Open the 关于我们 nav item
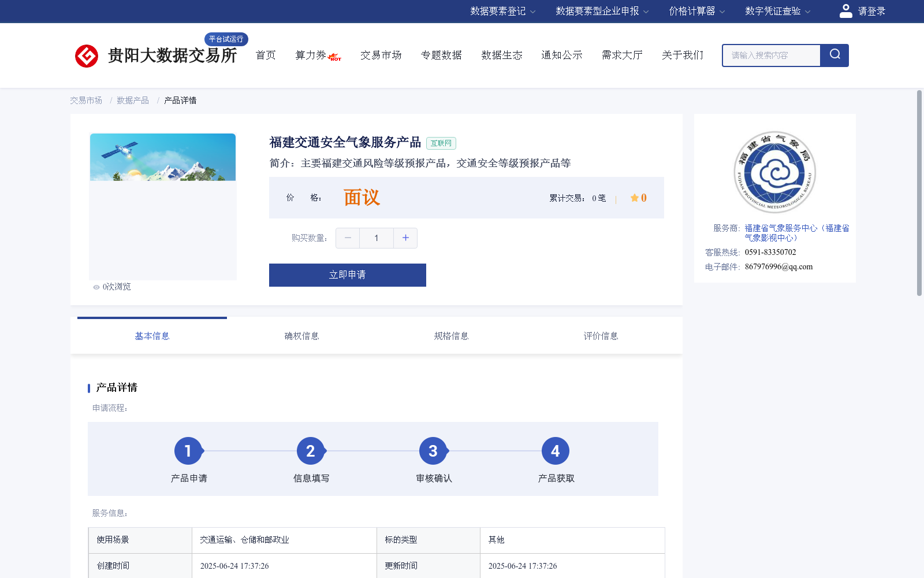Image resolution: width=924 pixels, height=578 pixels. pyautogui.click(x=683, y=55)
